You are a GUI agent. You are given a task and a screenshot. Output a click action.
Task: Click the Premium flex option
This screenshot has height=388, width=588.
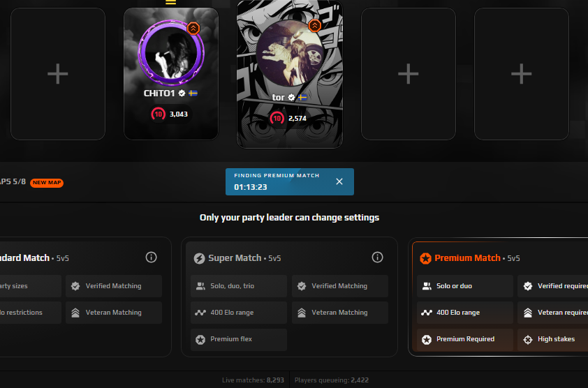[239, 339]
